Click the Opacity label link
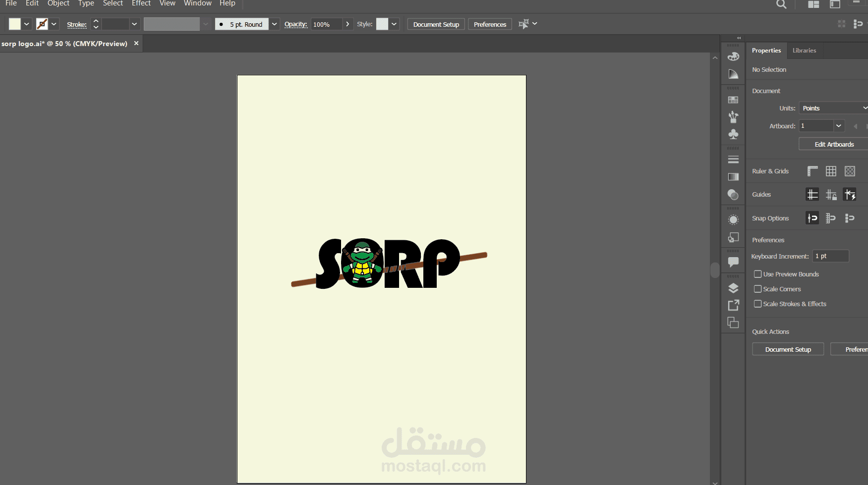This screenshot has height=485, width=868. 296,24
